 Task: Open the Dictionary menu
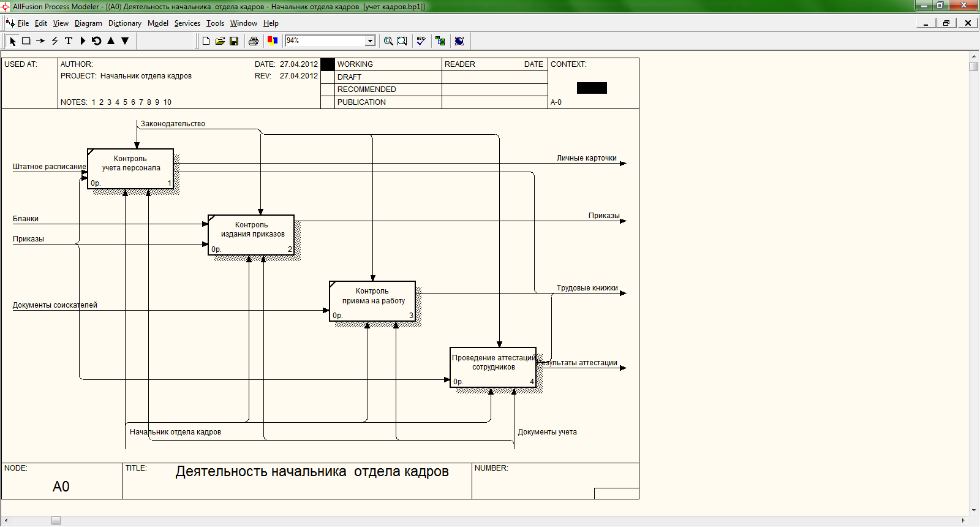click(x=125, y=23)
